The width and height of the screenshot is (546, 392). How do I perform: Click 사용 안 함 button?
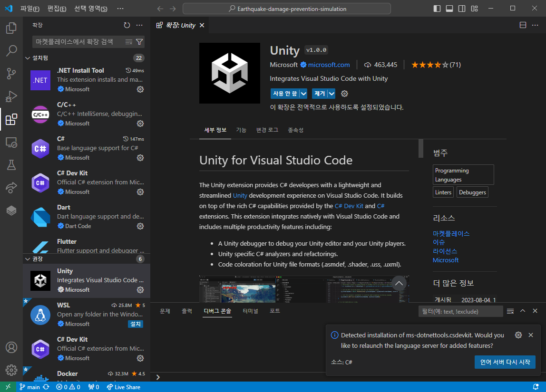285,94
